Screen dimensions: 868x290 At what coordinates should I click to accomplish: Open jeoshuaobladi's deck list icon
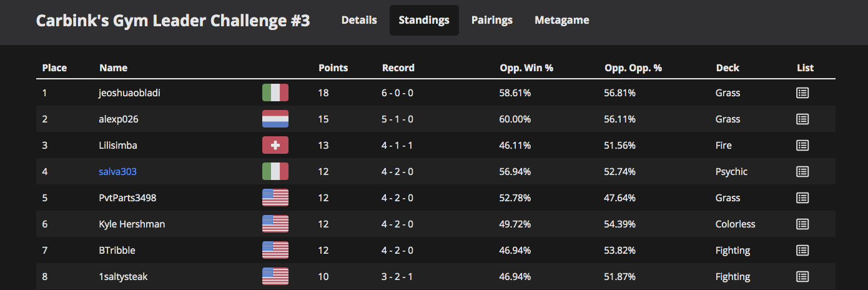(802, 92)
